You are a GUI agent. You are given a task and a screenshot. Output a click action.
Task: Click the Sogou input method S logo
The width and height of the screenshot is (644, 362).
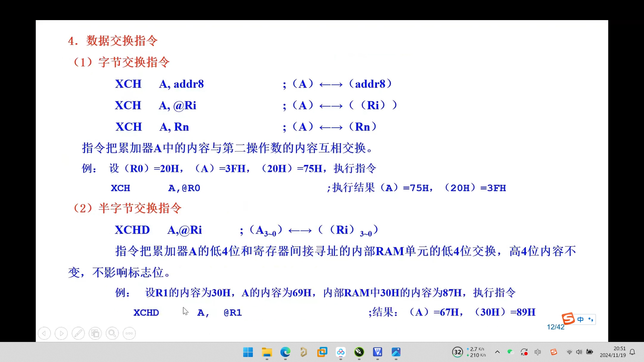tap(568, 319)
